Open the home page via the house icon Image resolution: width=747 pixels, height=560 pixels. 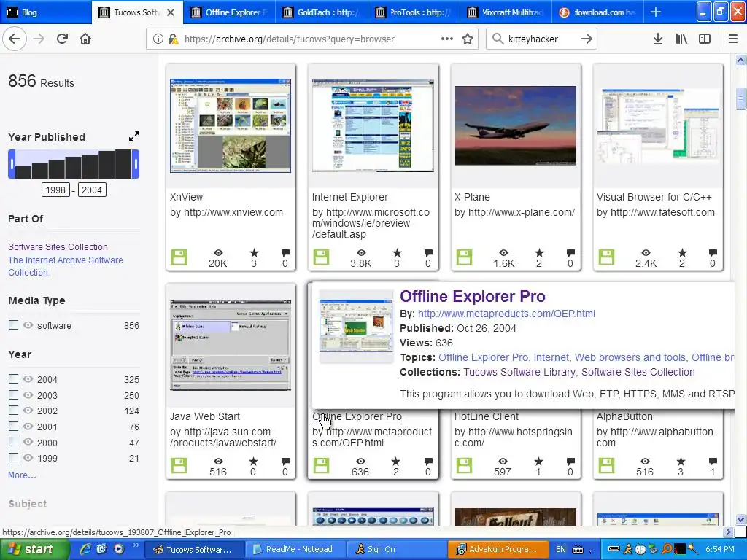[x=85, y=39]
